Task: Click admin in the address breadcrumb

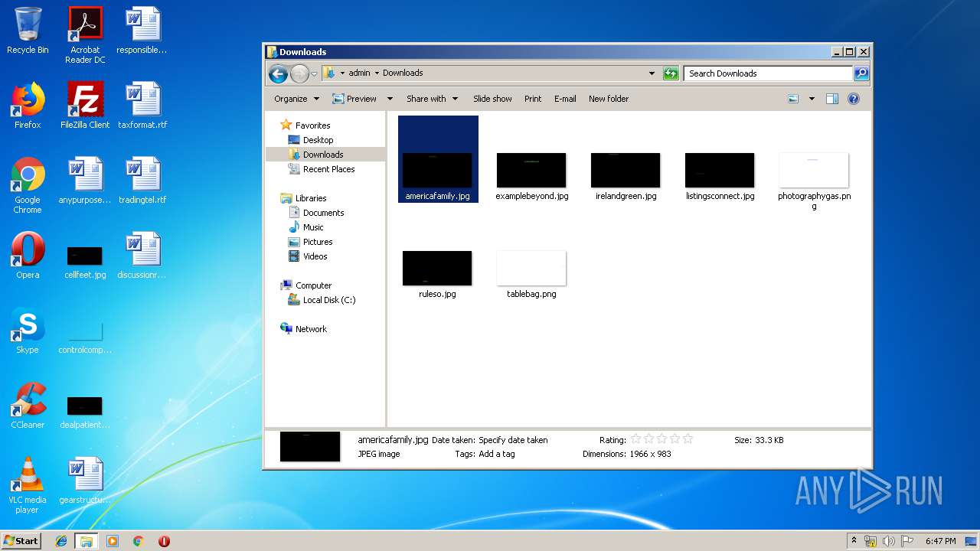Action: pos(359,73)
